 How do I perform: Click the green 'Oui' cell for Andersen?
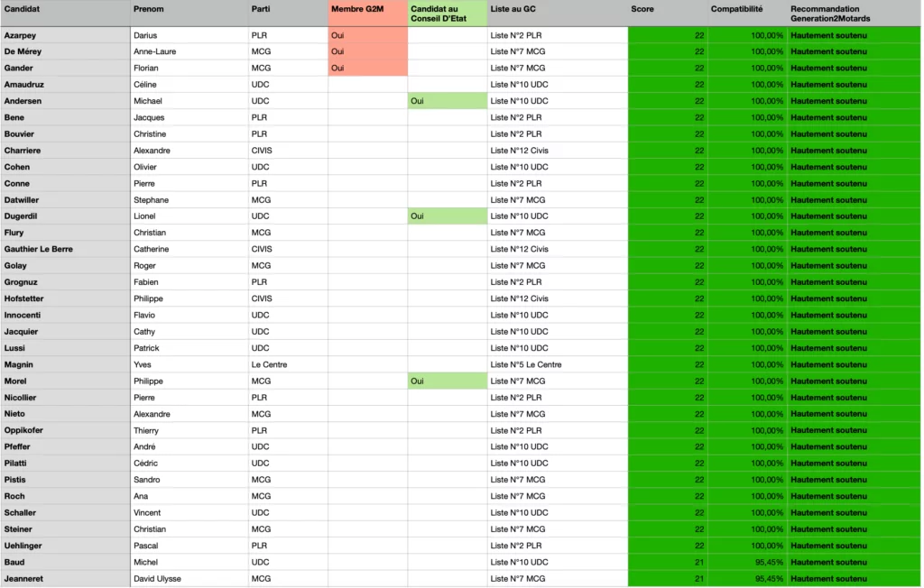click(447, 101)
